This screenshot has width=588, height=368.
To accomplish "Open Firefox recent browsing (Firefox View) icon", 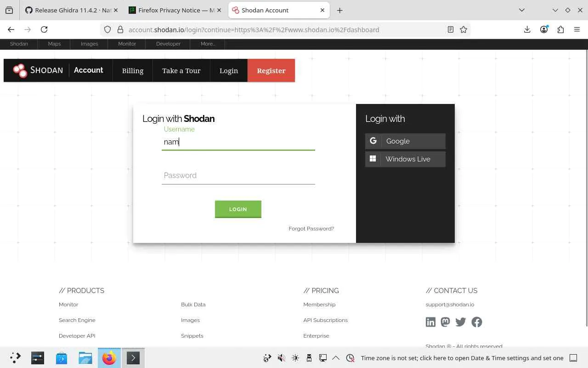I will (9, 10).
